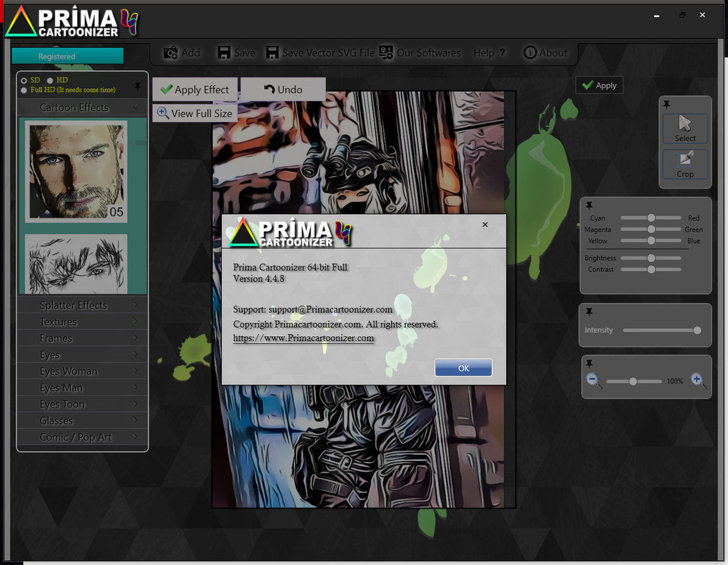
Task: Click the Apply button with green check
Action: point(599,85)
